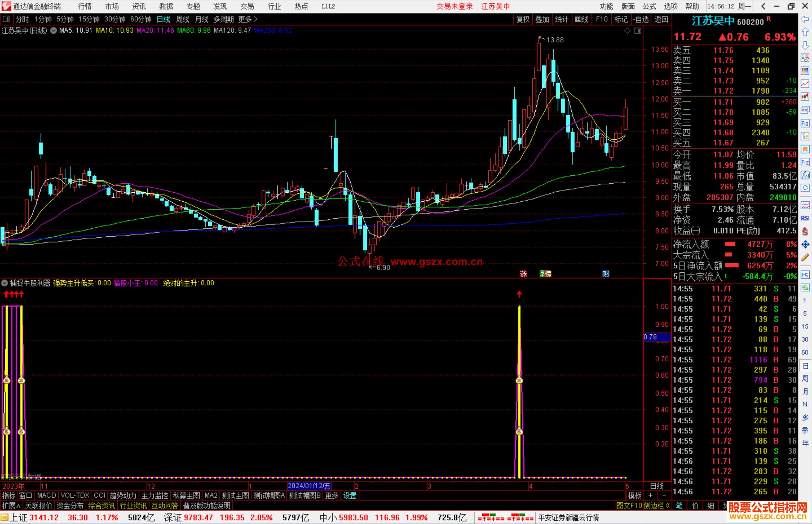Click the blue 0.79 value marker on scale
This screenshot has height=524, width=812.
pos(656,337)
